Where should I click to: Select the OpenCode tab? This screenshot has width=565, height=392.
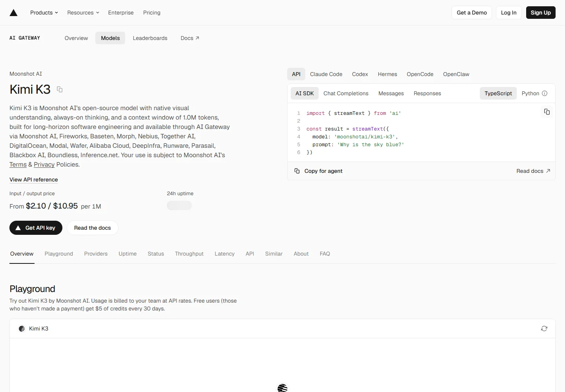pos(420,74)
